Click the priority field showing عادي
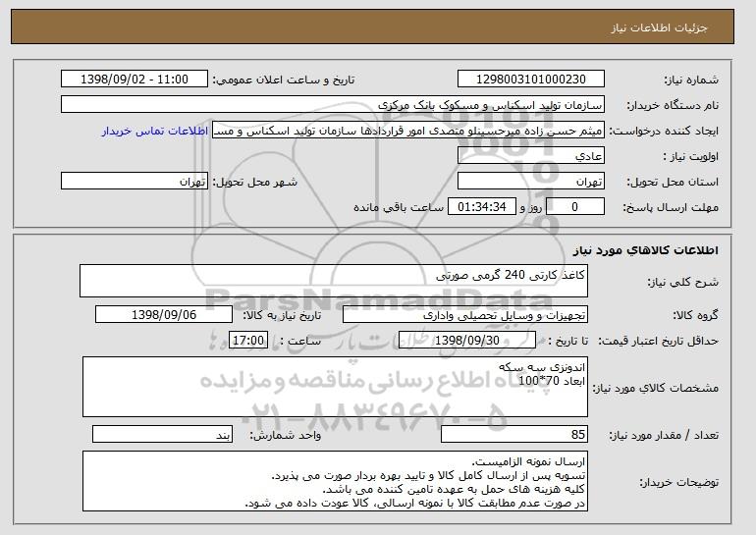The width and height of the screenshot is (756, 535). [531, 156]
